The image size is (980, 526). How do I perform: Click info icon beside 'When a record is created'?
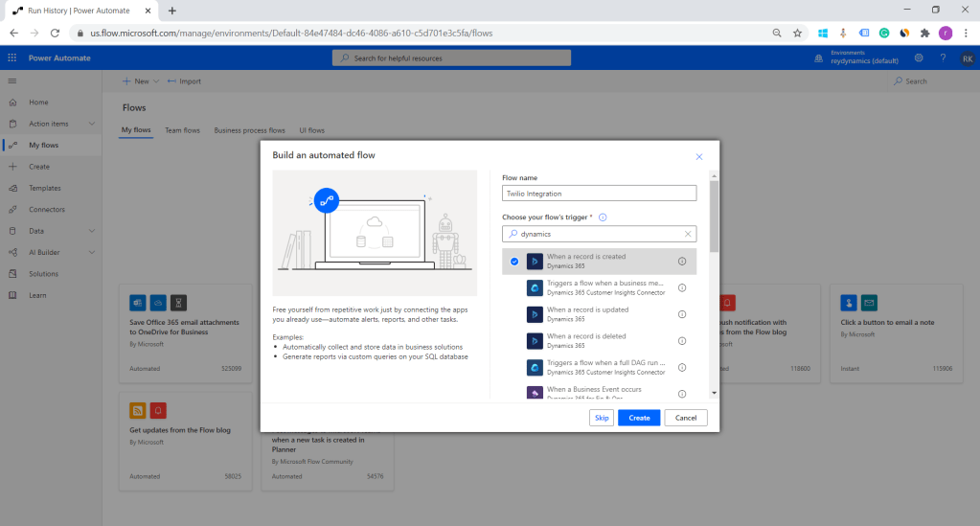click(x=682, y=261)
